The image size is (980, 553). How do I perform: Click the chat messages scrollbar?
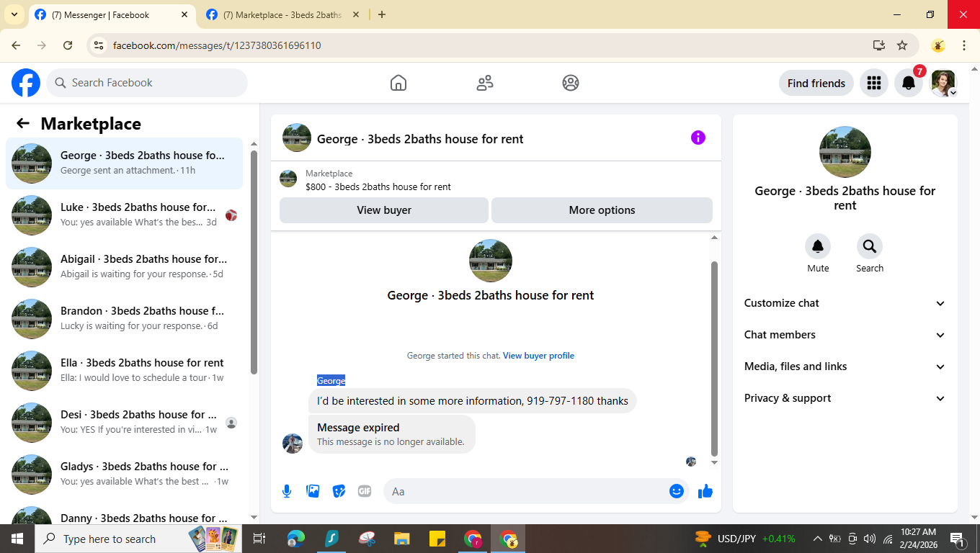tap(714, 359)
